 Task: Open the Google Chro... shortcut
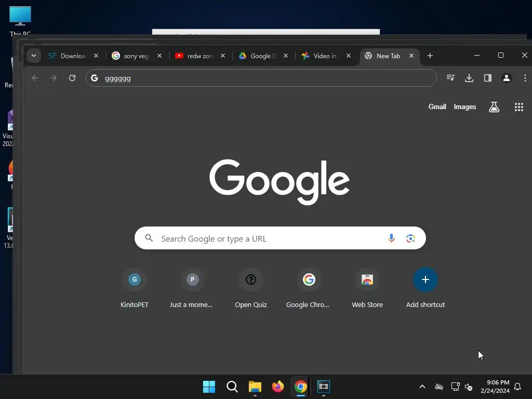click(x=309, y=288)
